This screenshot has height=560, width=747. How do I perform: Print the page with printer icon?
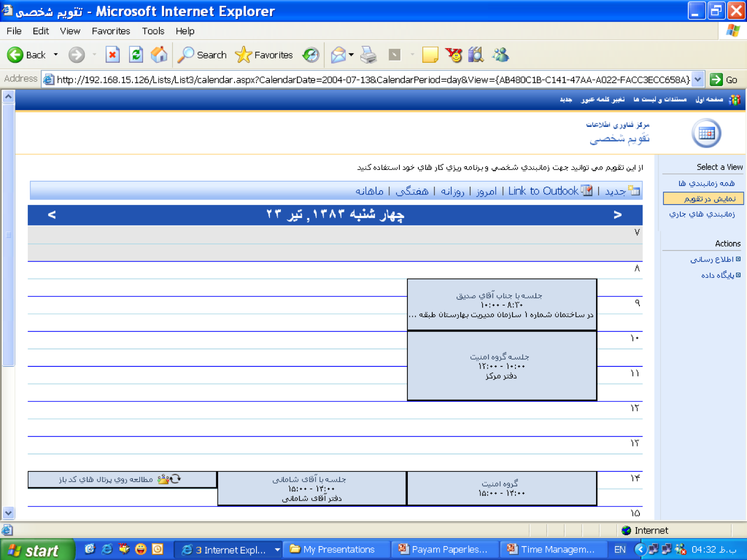pyautogui.click(x=369, y=55)
